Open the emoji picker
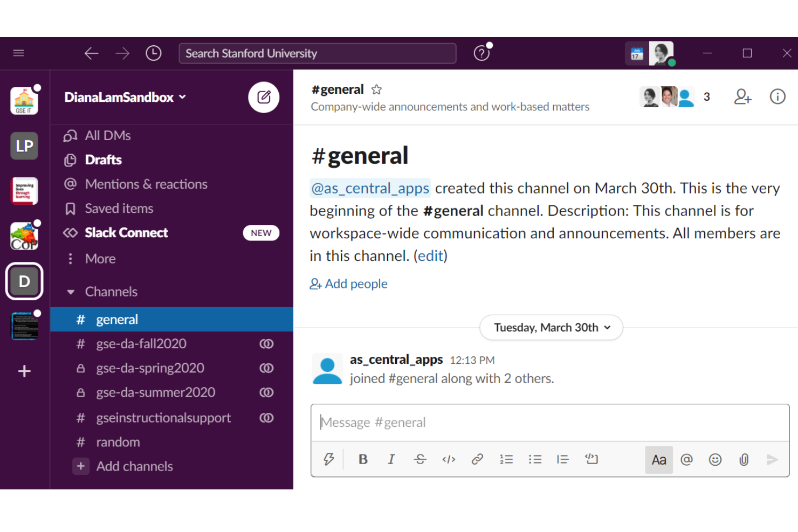The width and height of the screenshot is (798, 532). point(715,460)
